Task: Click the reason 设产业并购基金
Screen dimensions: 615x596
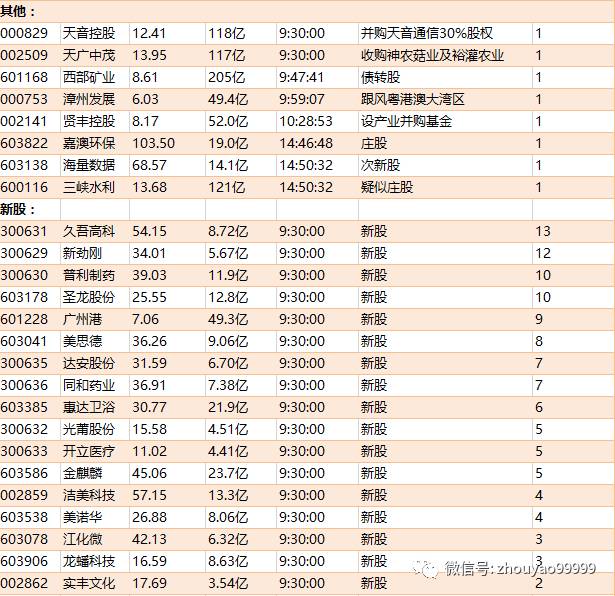Action: click(406, 121)
